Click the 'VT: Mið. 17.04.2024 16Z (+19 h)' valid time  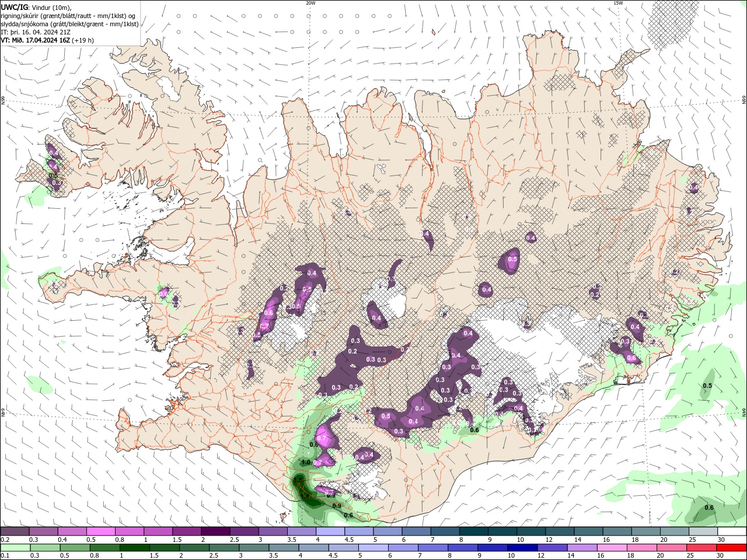point(47,40)
